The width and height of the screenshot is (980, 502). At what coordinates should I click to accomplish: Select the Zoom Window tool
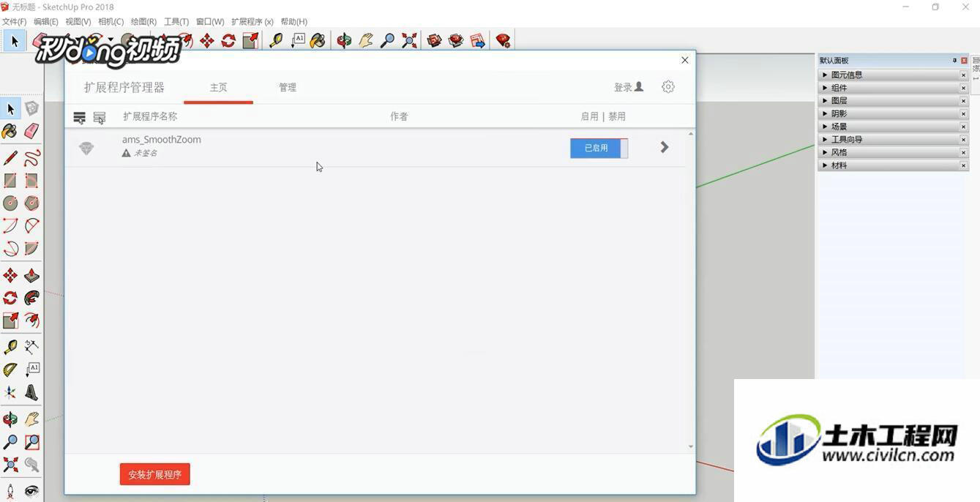click(x=31, y=442)
